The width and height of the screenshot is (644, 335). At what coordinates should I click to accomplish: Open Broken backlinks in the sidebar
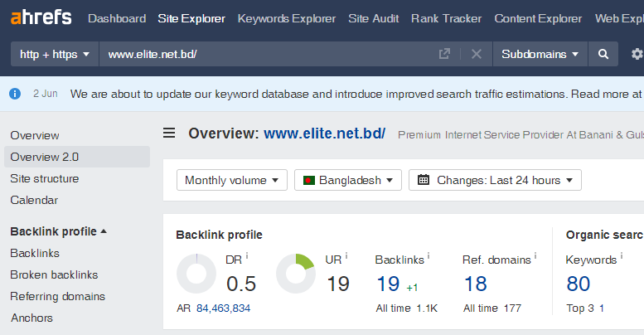pos(54,274)
